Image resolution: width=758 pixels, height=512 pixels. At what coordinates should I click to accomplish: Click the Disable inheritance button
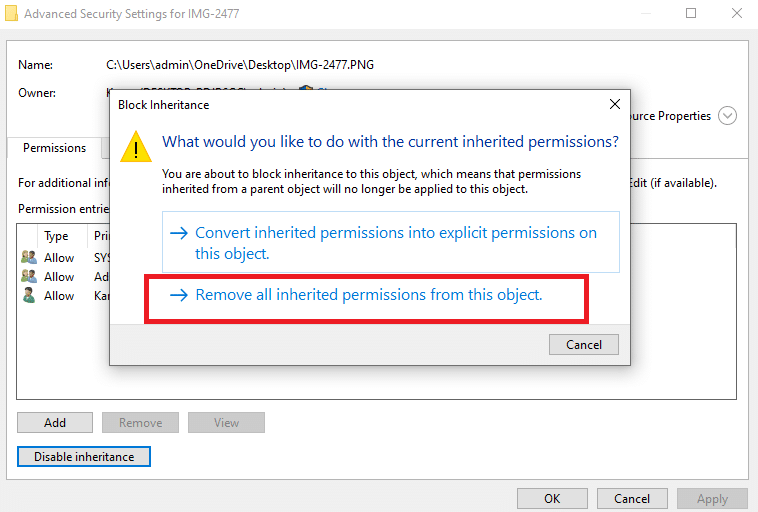tap(84, 456)
